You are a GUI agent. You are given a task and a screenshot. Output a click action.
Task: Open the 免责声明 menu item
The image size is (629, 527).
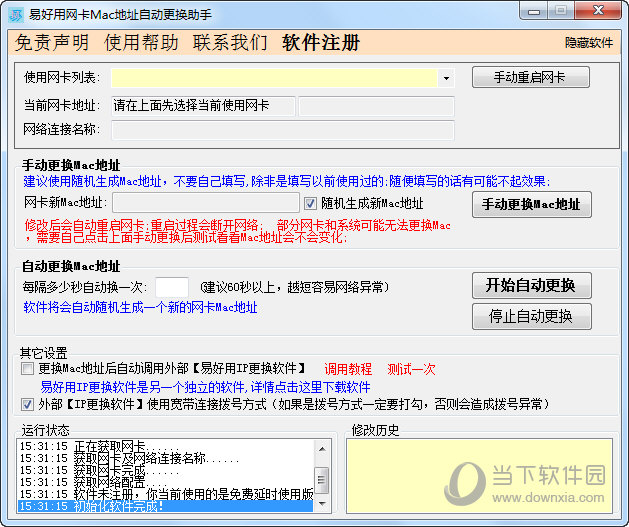pos(52,43)
